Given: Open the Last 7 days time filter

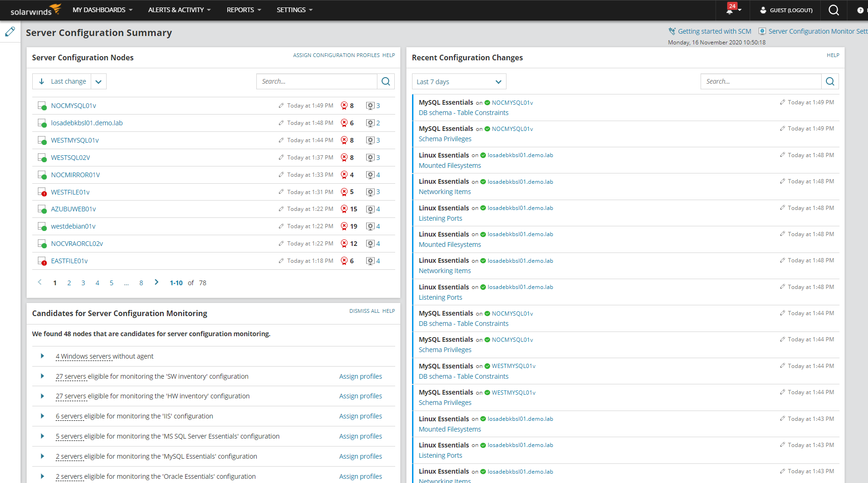Looking at the screenshot, I should (x=459, y=82).
